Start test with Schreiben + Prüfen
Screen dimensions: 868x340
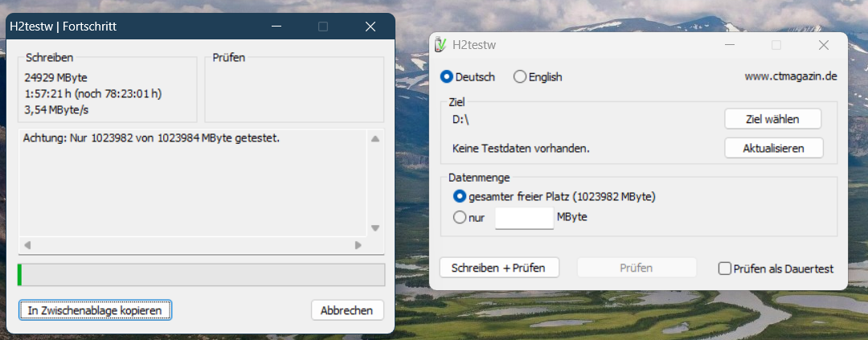(498, 268)
